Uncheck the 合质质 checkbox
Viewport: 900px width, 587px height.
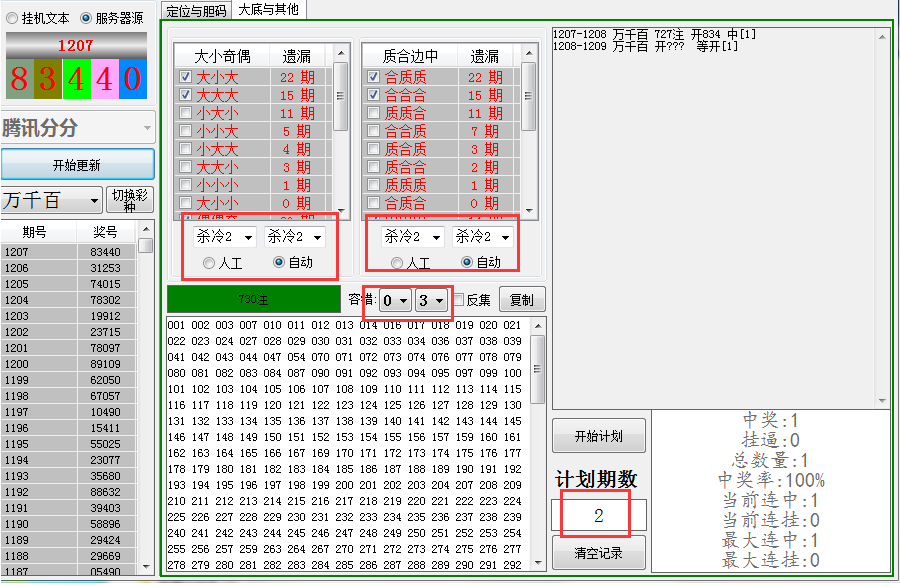(374, 77)
